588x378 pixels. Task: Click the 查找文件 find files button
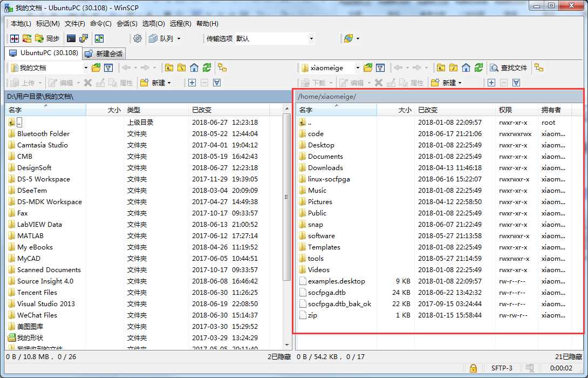(x=509, y=68)
